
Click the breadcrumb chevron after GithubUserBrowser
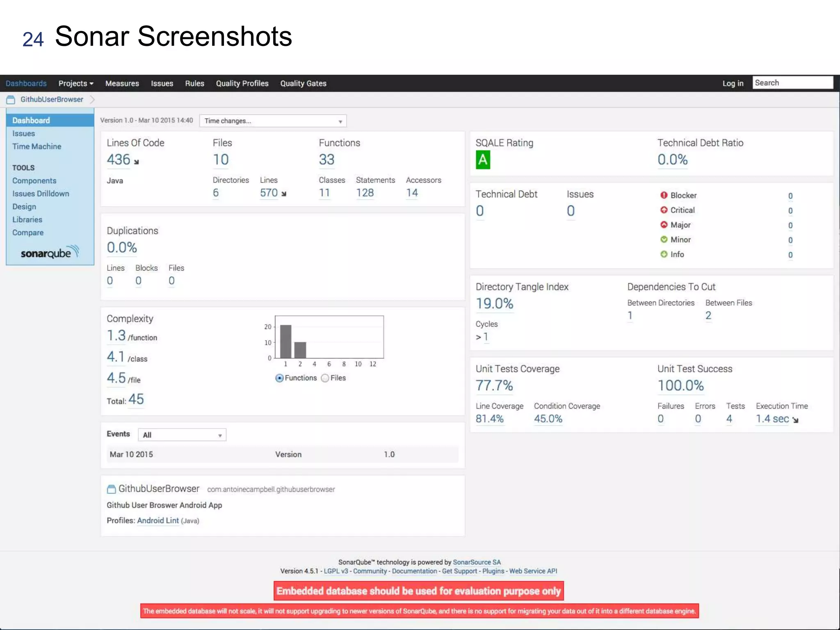[x=92, y=100]
